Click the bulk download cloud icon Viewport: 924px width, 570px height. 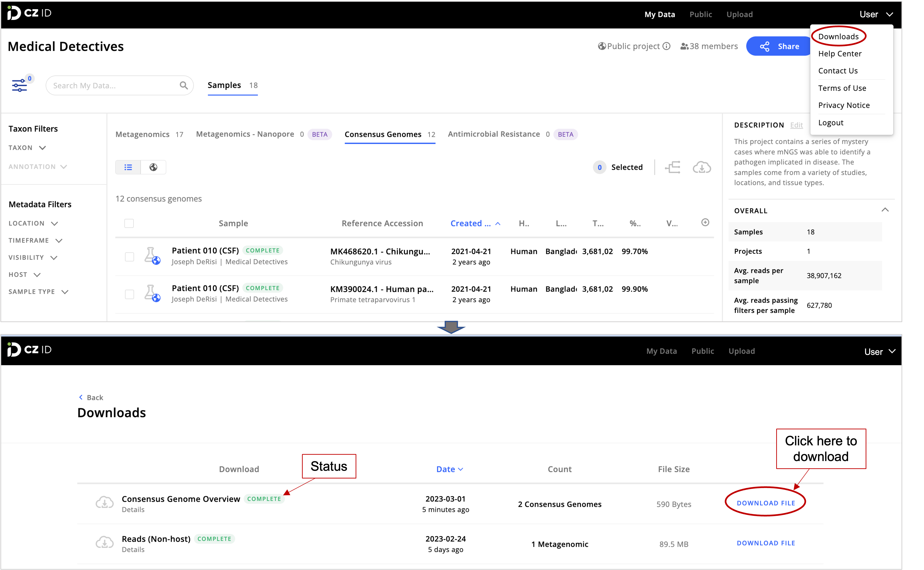pos(702,167)
